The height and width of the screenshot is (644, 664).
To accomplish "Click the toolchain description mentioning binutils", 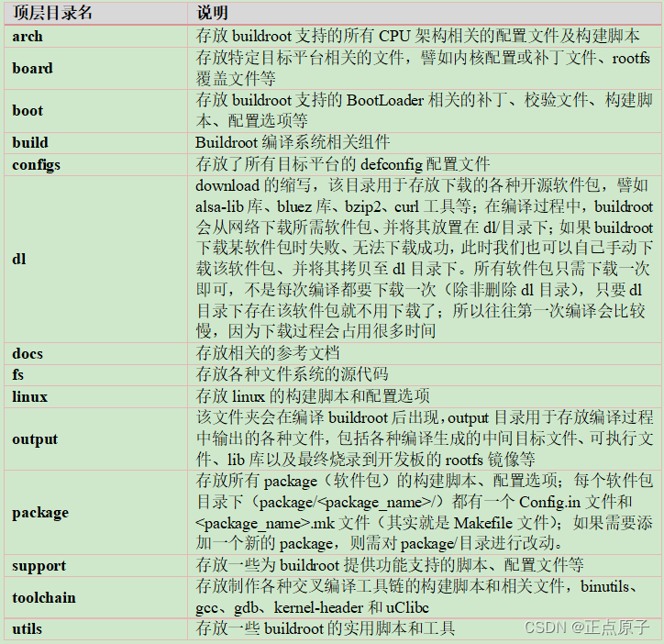I will point(425,597).
